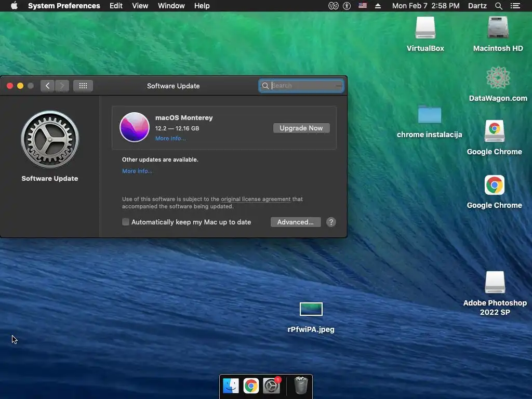Screen dimensions: 532x399
Task: Click the Spotlight search icon in menu bar
Action: [x=498, y=6]
